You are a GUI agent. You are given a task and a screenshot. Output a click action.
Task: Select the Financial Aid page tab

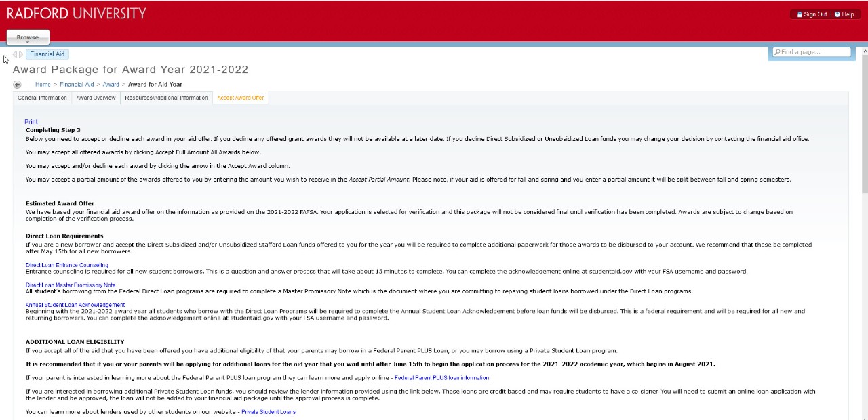(47, 54)
